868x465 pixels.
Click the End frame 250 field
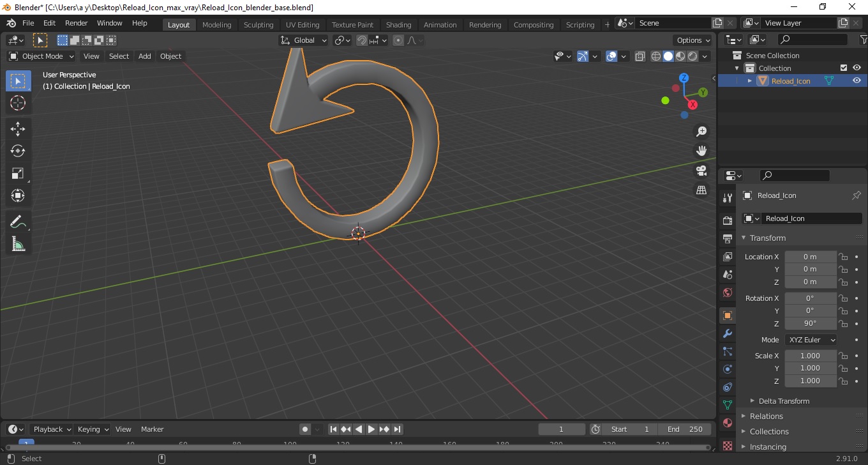(685, 429)
